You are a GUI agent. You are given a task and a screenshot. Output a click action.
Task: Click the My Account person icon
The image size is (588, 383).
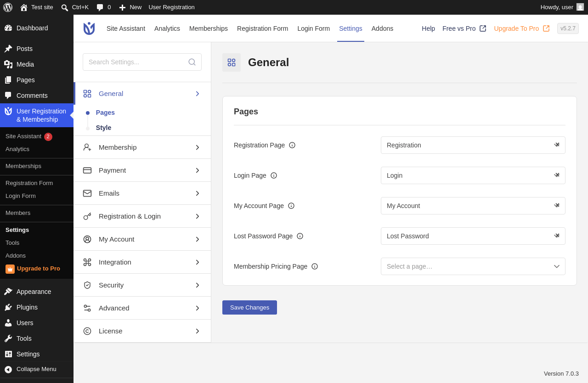pos(87,239)
